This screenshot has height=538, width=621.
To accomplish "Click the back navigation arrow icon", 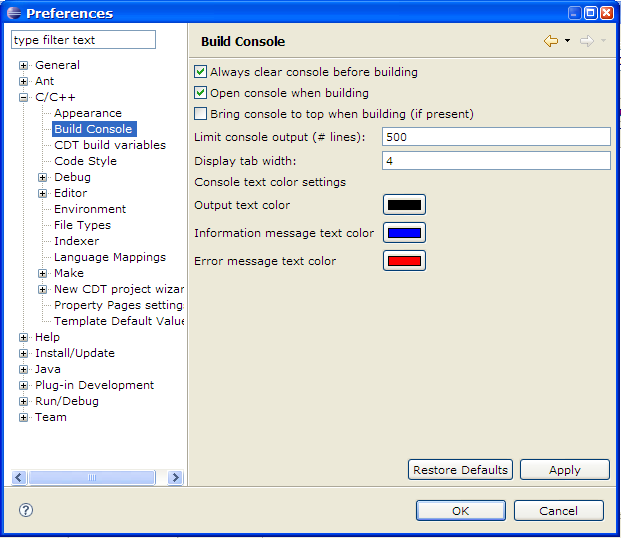I will [550, 41].
